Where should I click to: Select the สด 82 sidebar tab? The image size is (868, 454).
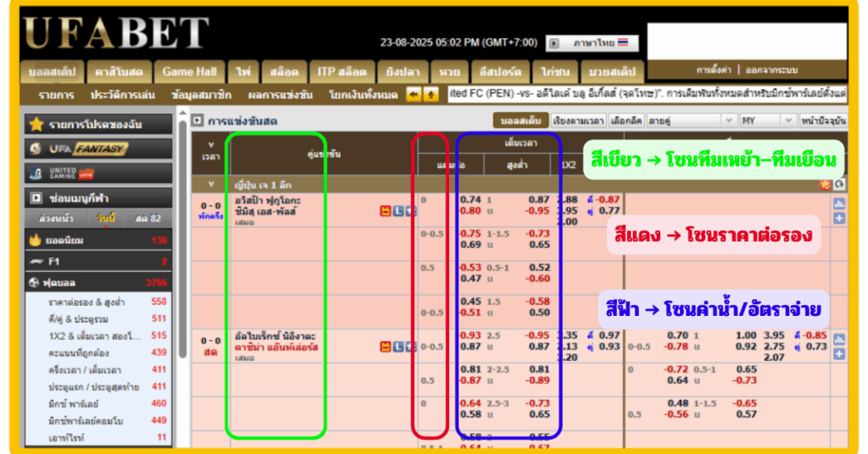coord(147,219)
